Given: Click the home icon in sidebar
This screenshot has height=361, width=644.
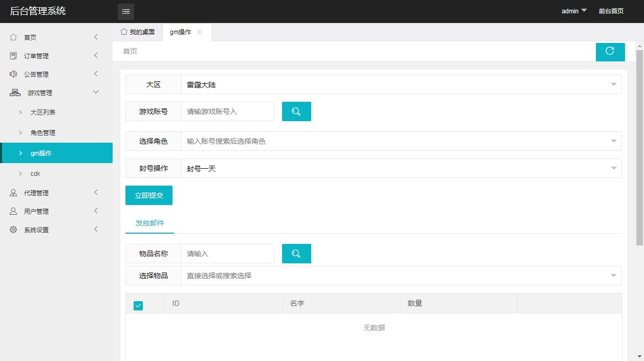Looking at the screenshot, I should click(13, 37).
